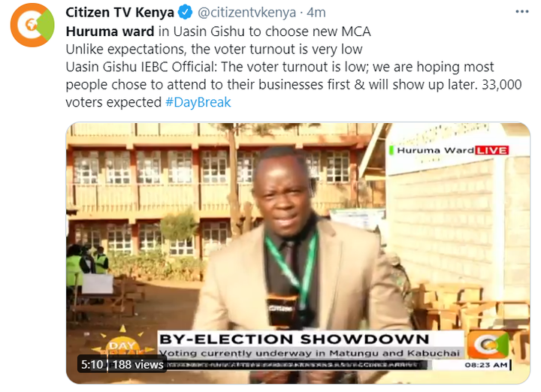Click the blue verified badge icon
Viewport: 541px width, 392px height.
pyautogui.click(x=186, y=13)
